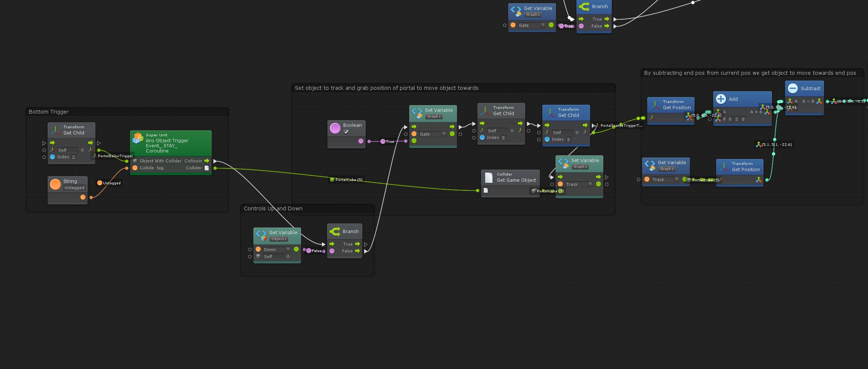
Task: Click the Boolean node output port
Action: [361, 141]
